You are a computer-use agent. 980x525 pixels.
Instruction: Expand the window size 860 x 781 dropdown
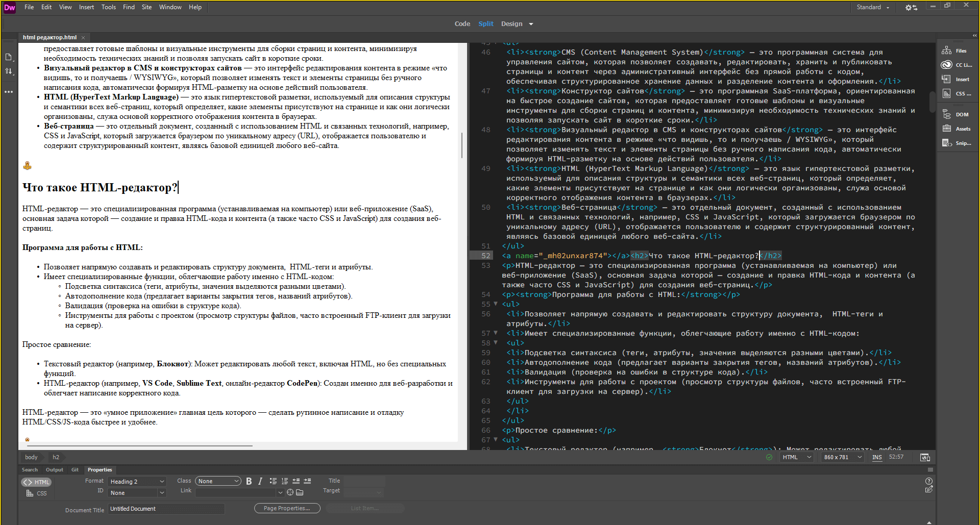pos(843,457)
